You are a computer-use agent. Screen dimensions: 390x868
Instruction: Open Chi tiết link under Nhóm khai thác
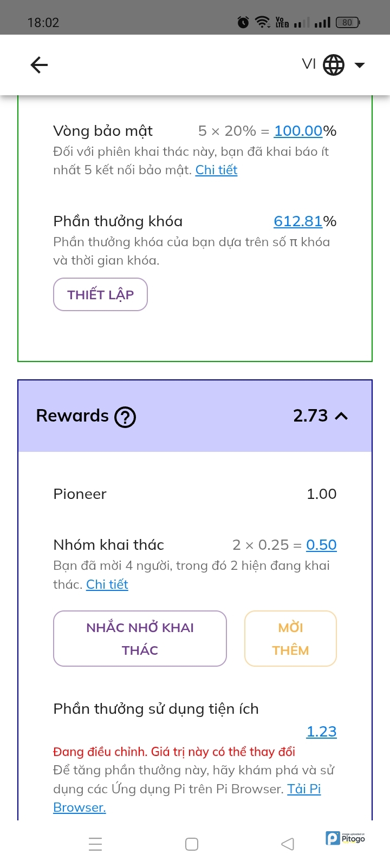point(107,584)
